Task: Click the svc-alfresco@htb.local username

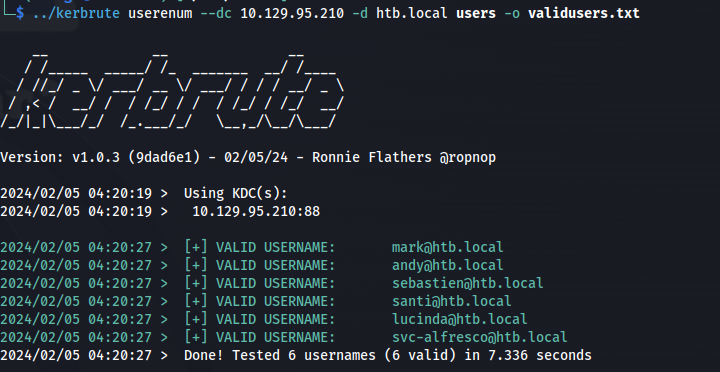Action: coord(479,337)
